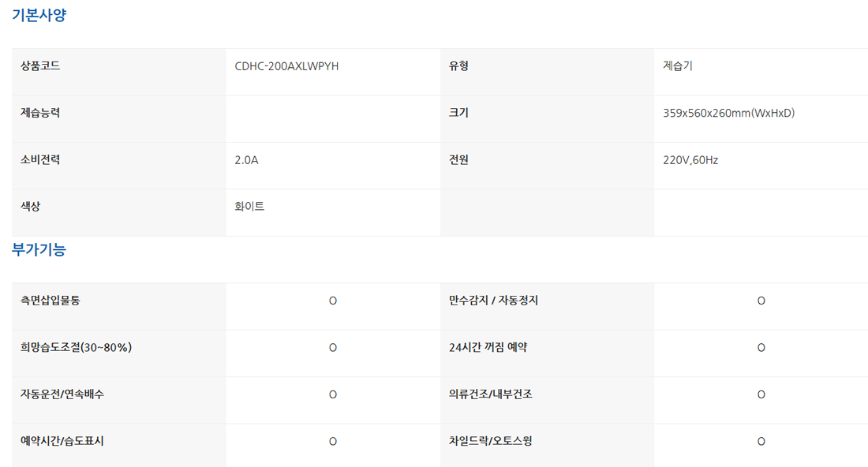Click the O mark for 24시간 꺼짐 예약
Viewport: 868px width, 467px height.
(761, 348)
